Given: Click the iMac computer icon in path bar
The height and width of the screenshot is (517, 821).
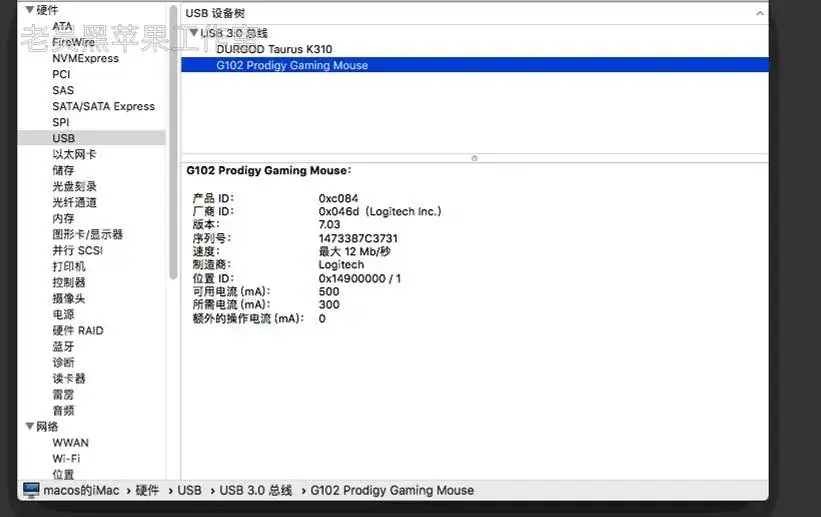Looking at the screenshot, I should (31, 490).
